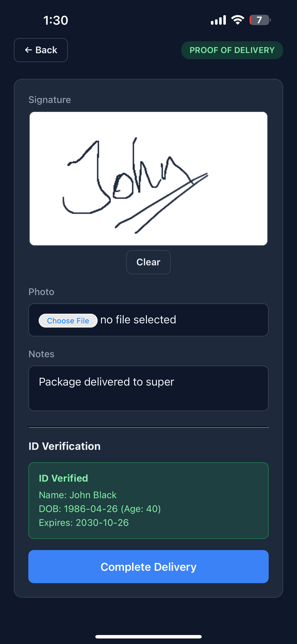The height and width of the screenshot is (644, 297).
Task: Tap the ID Verification section heading
Action: click(x=64, y=446)
